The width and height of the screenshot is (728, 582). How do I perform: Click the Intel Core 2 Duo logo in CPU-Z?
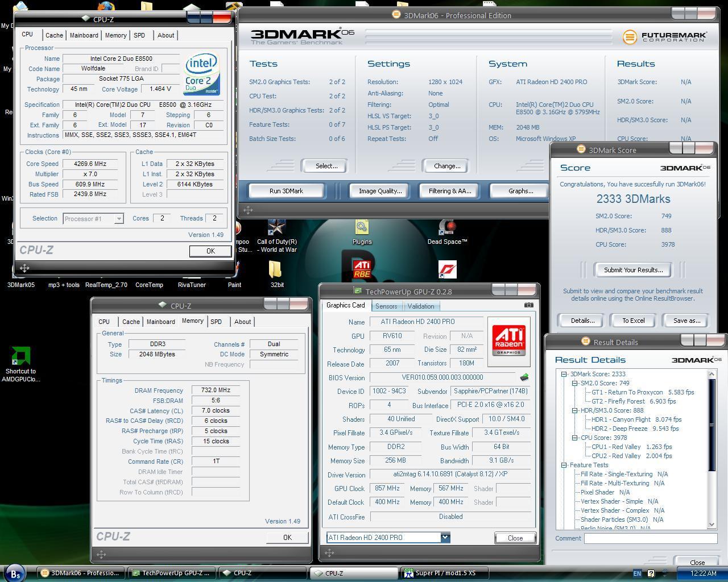point(201,74)
